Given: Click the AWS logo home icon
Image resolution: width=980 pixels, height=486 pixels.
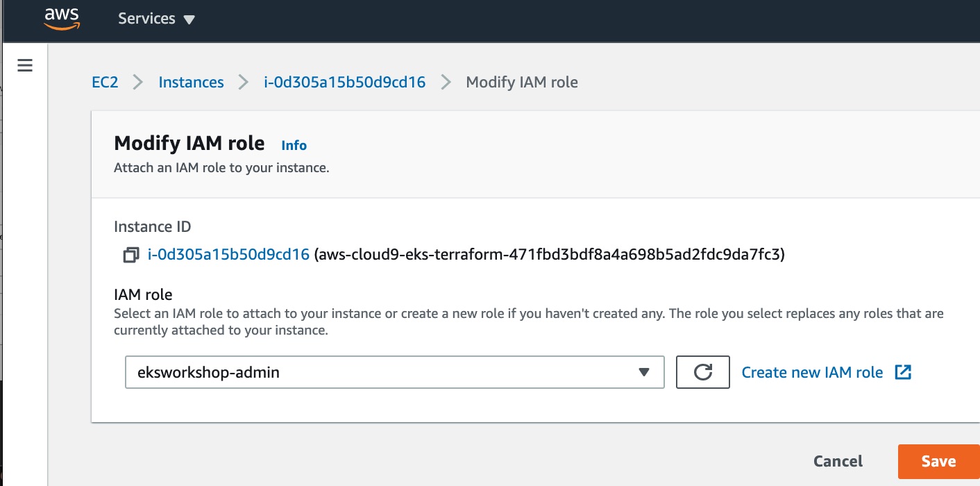Looking at the screenshot, I should pos(62,19).
